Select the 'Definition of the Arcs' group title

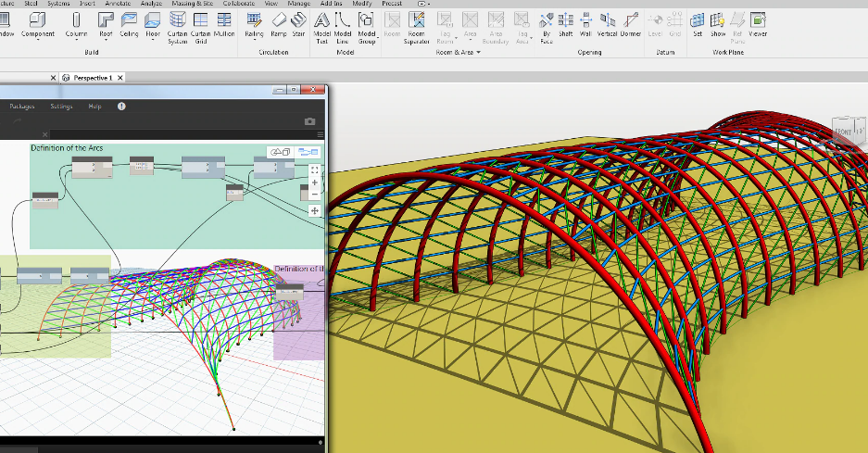[x=67, y=148]
